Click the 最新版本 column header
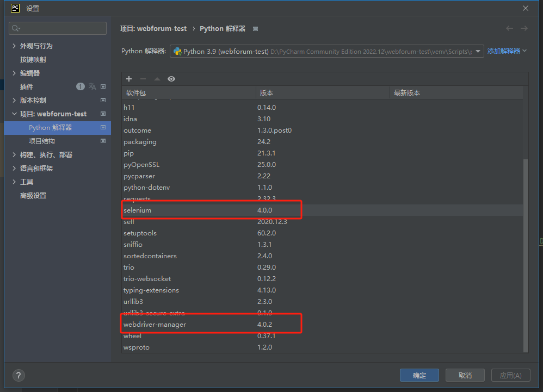 click(456, 93)
